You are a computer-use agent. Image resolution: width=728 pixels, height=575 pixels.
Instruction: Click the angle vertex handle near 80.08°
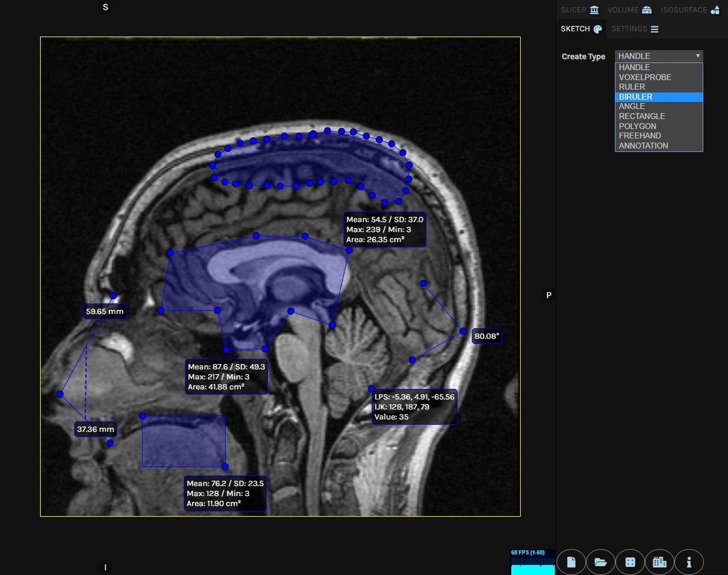463,331
